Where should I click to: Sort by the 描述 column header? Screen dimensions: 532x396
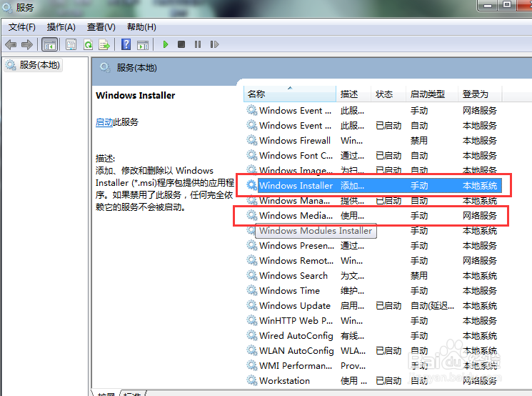353,94
